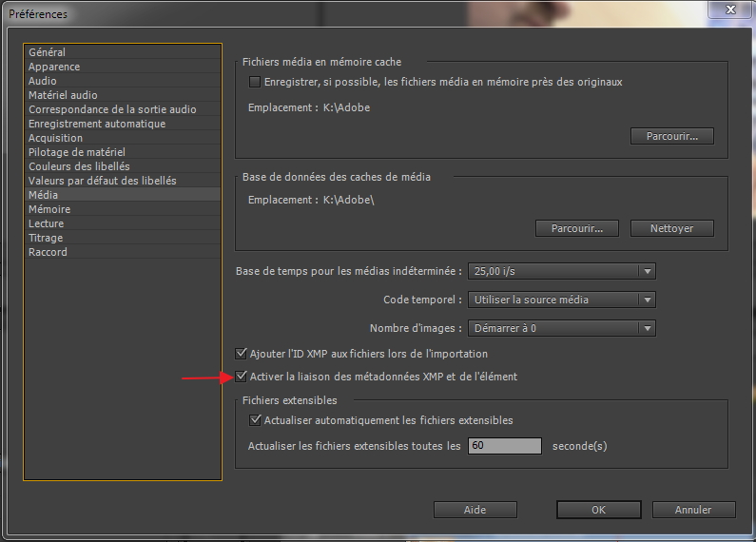Select Valeurs par défaut des libellés

[123, 181]
